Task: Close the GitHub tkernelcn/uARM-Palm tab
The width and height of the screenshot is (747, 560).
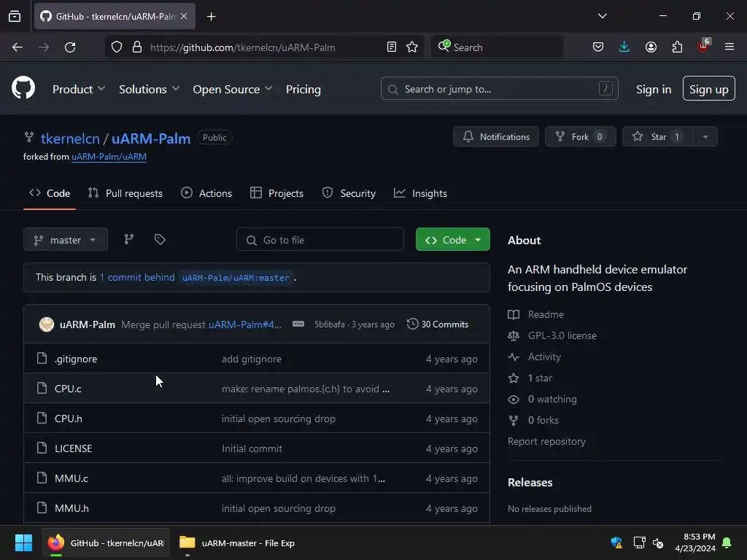Action: point(184,16)
